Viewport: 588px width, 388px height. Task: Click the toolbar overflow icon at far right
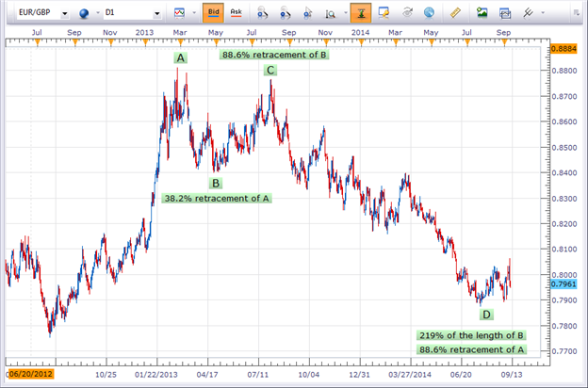pos(576,13)
